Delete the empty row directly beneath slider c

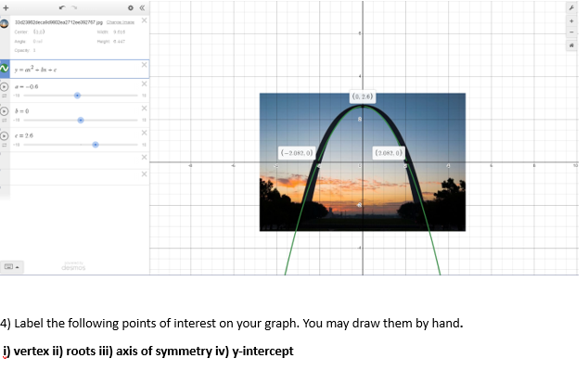click(144, 157)
